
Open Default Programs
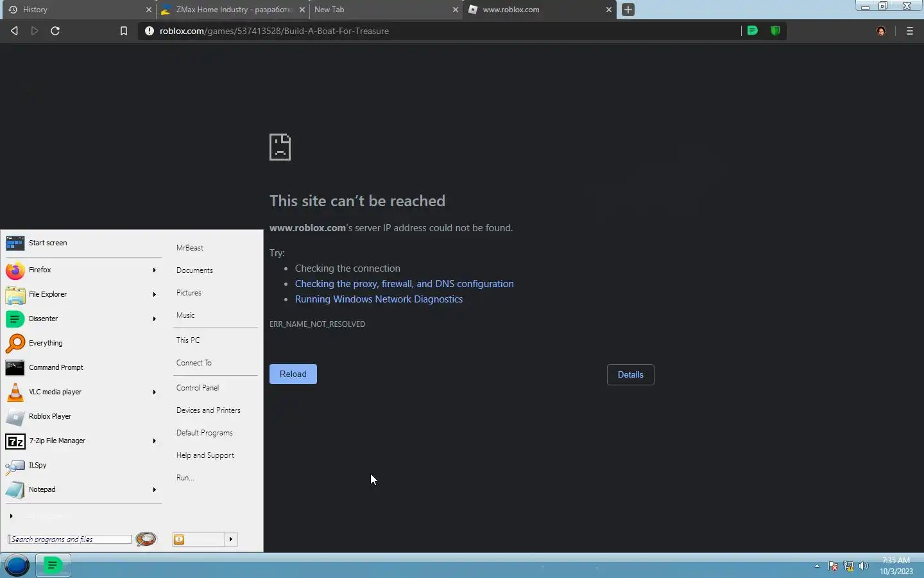coord(205,433)
